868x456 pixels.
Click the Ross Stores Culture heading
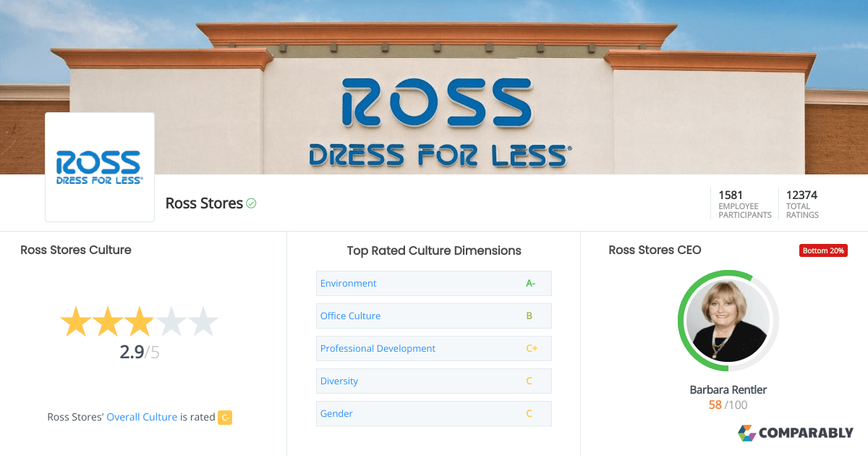tap(76, 250)
